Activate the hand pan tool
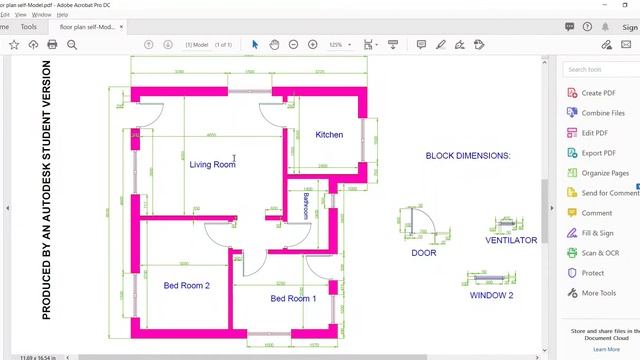The height and width of the screenshot is (360, 640). 274,44
